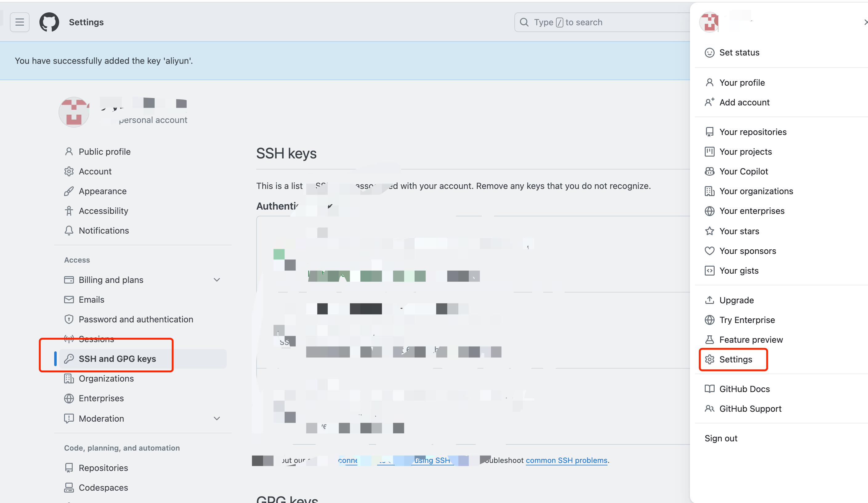
Task: Click the Repositories repo icon in sidebar
Action: click(x=69, y=468)
